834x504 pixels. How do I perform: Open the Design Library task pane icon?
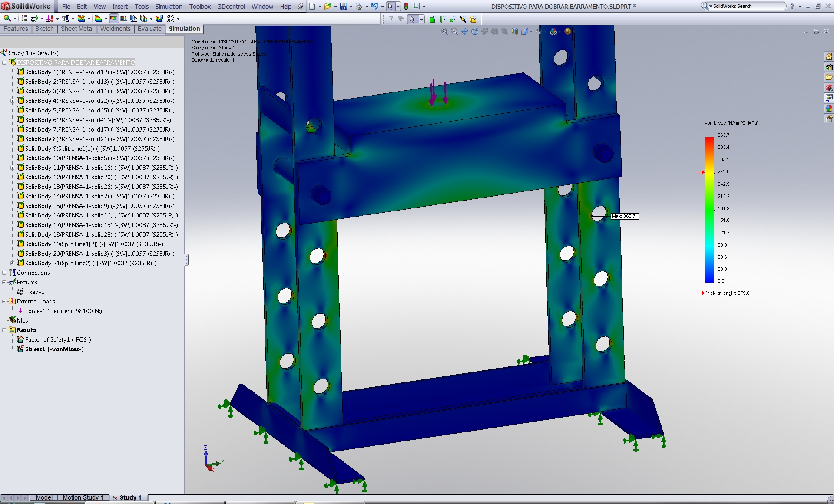829,67
